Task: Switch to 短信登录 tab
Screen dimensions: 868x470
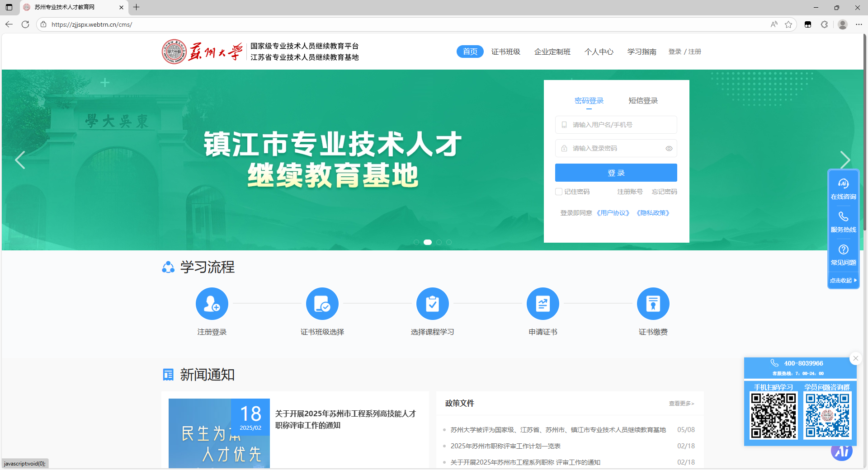Action: [x=643, y=101]
